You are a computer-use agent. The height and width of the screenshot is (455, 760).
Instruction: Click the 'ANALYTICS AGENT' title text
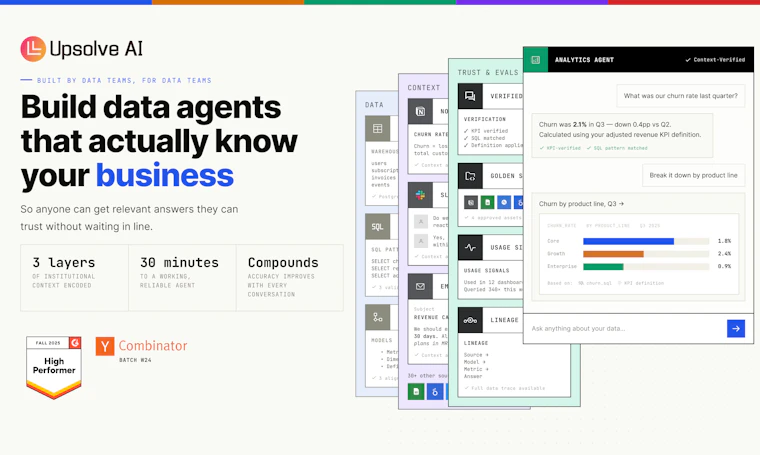(584, 60)
